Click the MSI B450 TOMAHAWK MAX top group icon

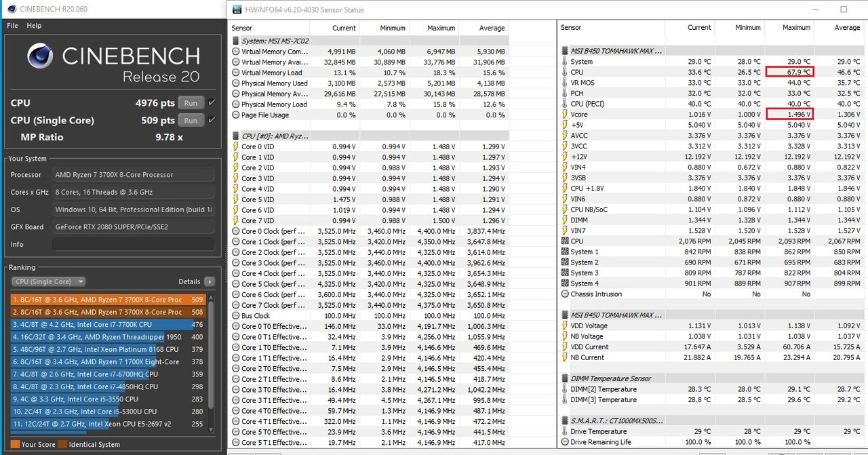565,50
